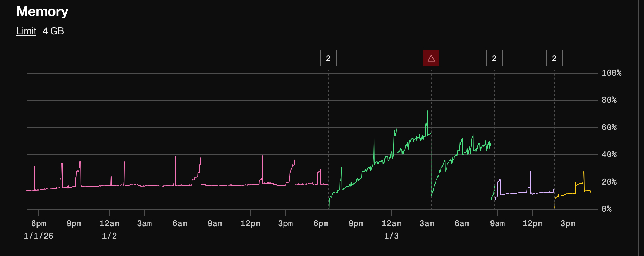Click the red warning alert icon

coord(431,58)
